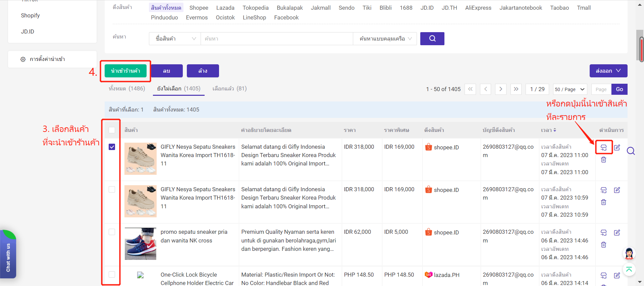Sort by time column arrows
The image size is (644, 286).
[x=555, y=130]
